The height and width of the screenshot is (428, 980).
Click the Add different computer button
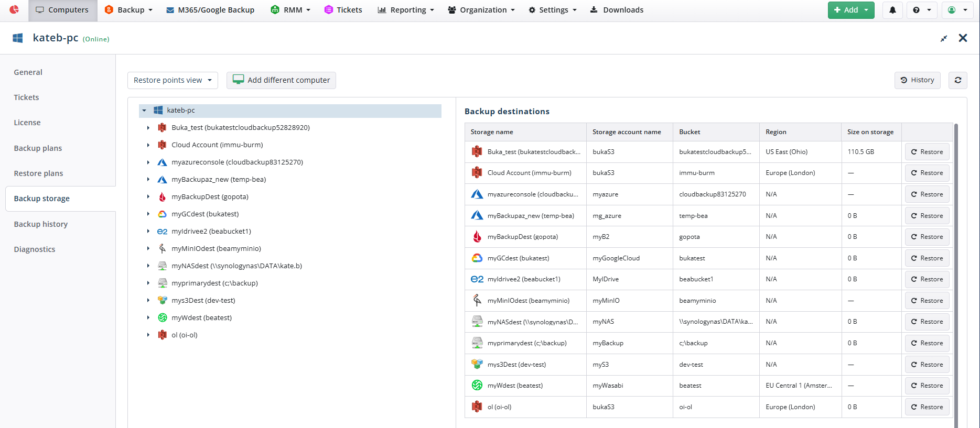[x=281, y=80]
